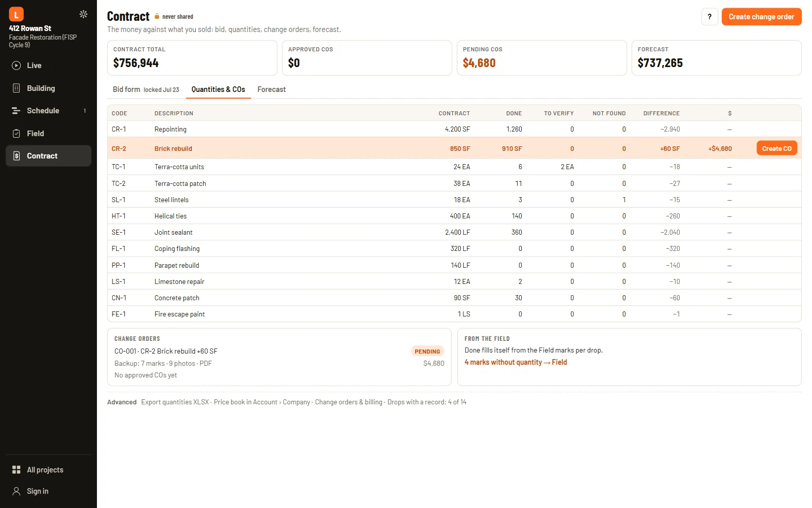Open the Live section play icon
Image resolution: width=812 pixels, height=508 pixels.
point(16,66)
